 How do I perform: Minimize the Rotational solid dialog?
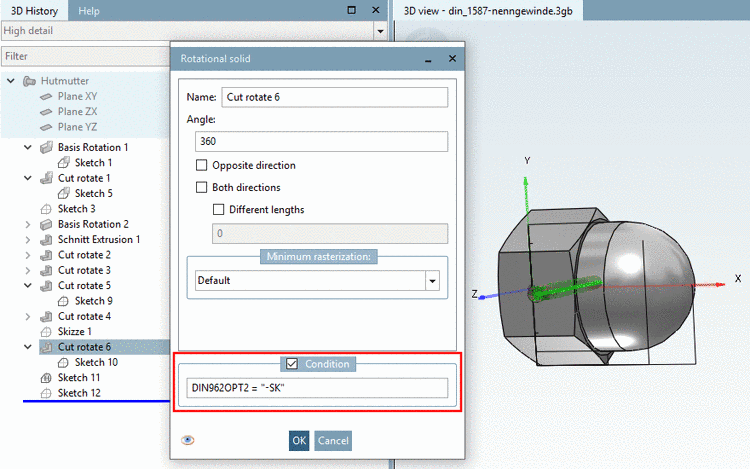pos(428,59)
